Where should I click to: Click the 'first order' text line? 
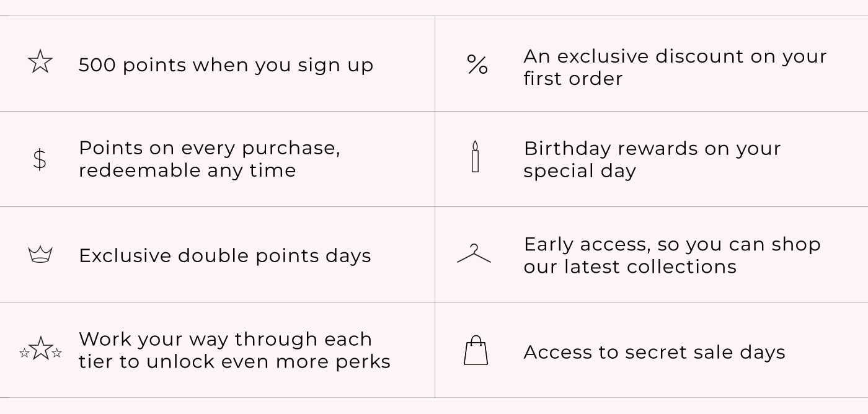tap(573, 79)
